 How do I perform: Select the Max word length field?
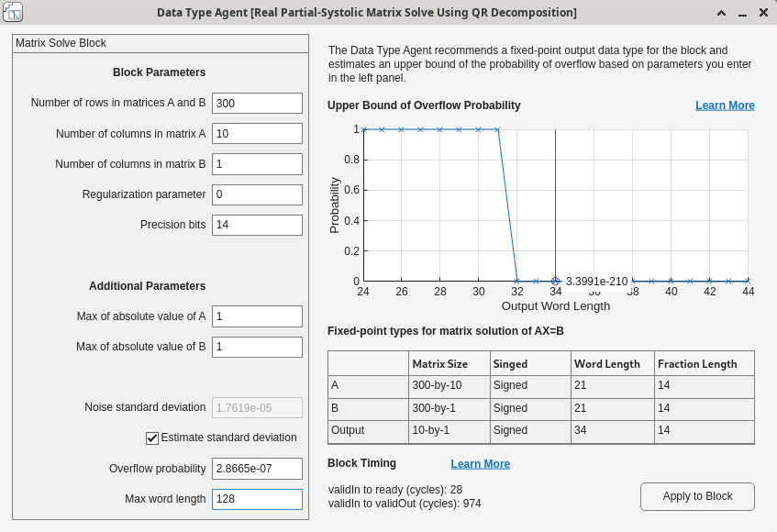[257, 498]
